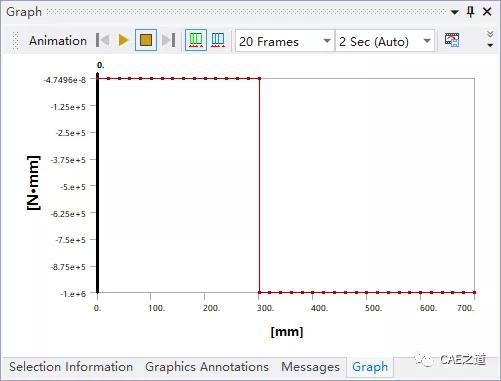Screen dimensions: 501x381
Task: Pin the Graph panel
Action: [x=470, y=12]
